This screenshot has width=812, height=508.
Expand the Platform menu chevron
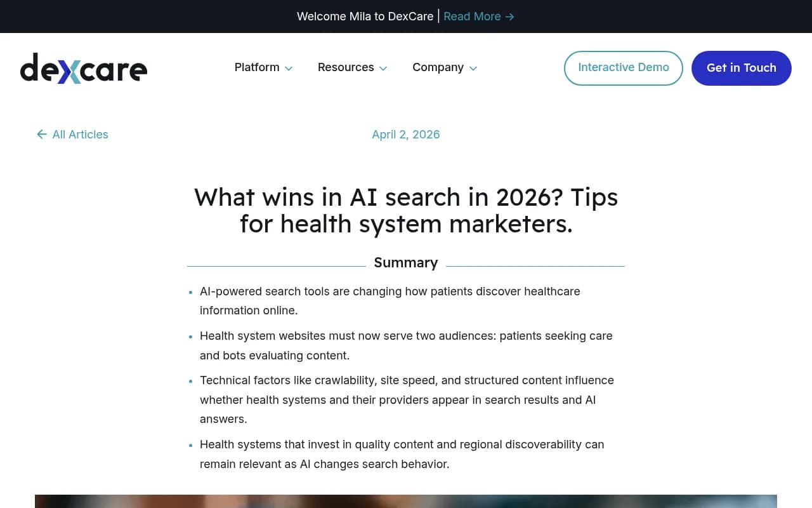[289, 69]
